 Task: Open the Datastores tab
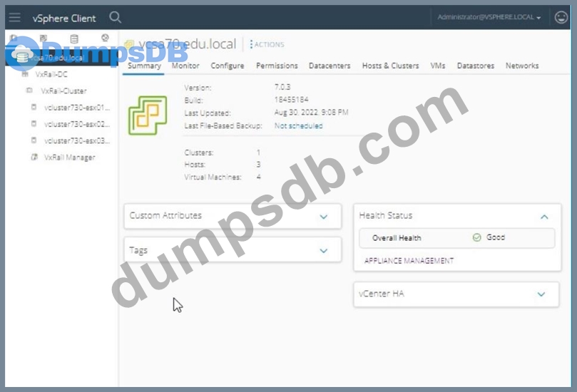475,66
